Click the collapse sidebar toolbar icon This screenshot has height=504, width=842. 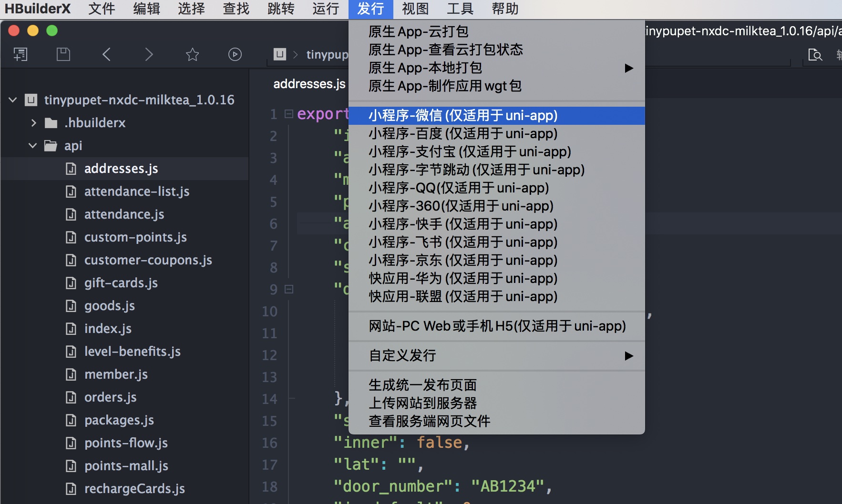pos(21,54)
